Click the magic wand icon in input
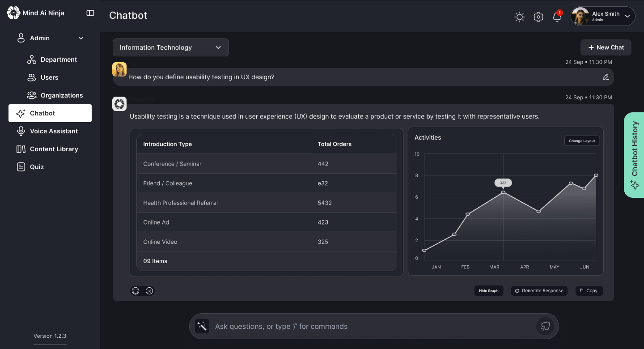The width and height of the screenshot is (644, 349). click(202, 326)
